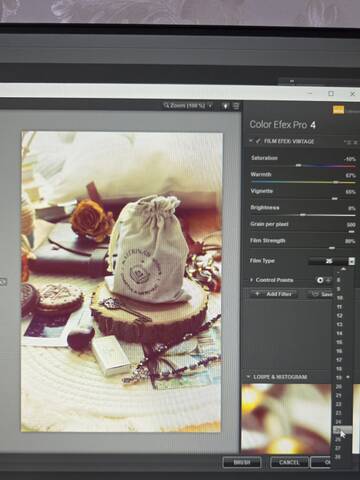The width and height of the screenshot is (360, 480).
Task: Click the Saturation percentage value
Action: coord(350,159)
